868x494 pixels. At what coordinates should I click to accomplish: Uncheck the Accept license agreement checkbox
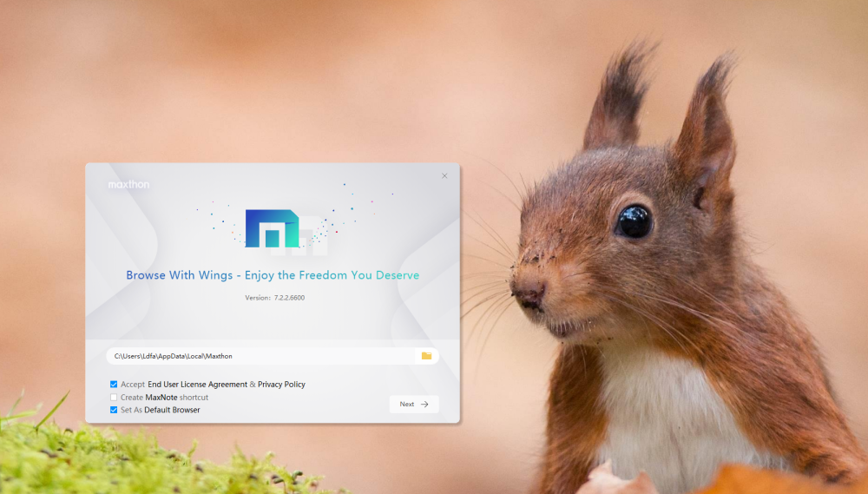tap(114, 384)
